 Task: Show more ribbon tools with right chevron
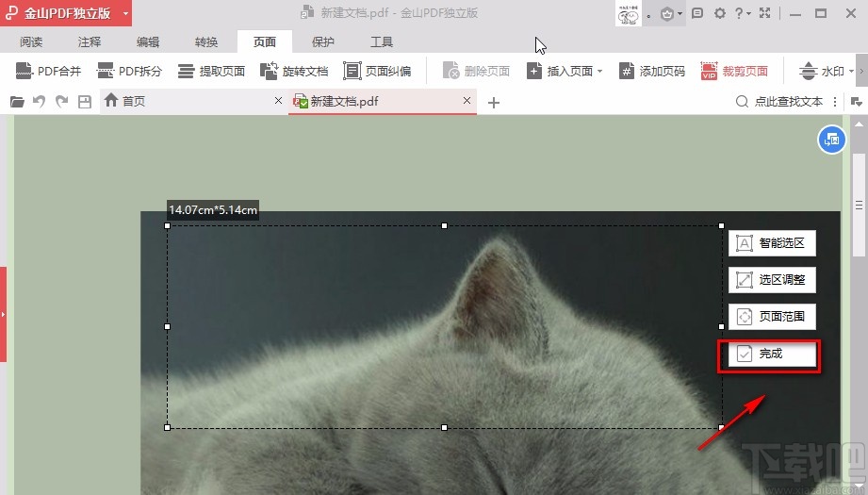pos(861,71)
